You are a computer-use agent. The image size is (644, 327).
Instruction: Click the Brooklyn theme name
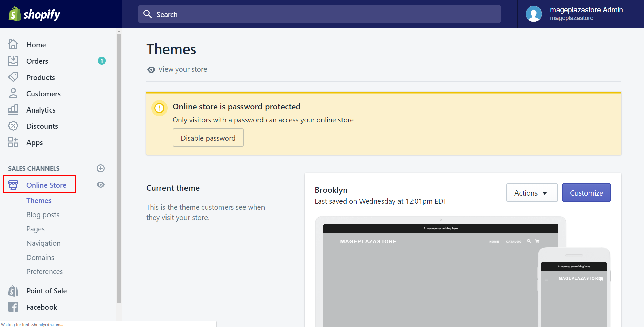click(331, 190)
